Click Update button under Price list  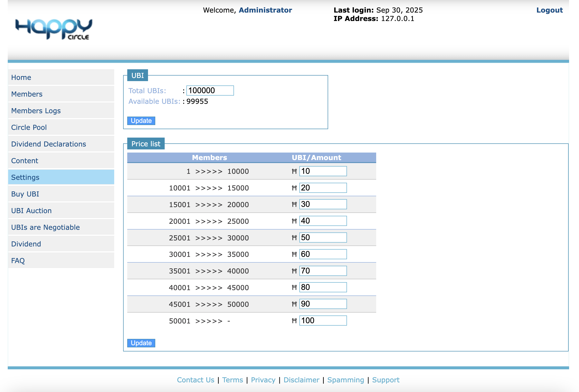point(141,343)
